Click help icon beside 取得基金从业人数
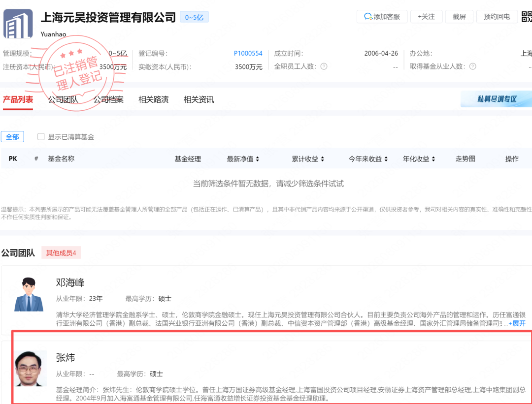 pyautogui.click(x=472, y=66)
